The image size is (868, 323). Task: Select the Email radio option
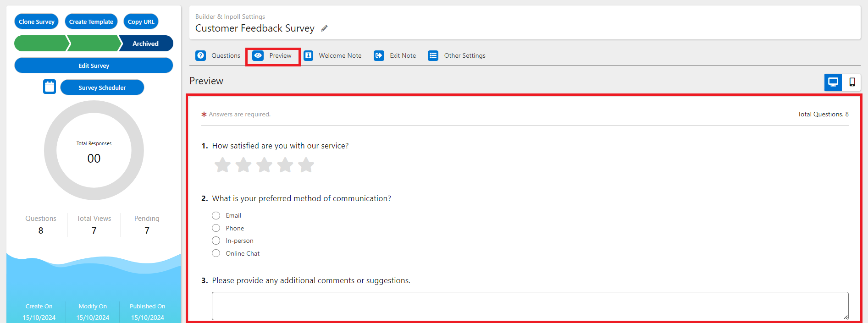pos(216,215)
